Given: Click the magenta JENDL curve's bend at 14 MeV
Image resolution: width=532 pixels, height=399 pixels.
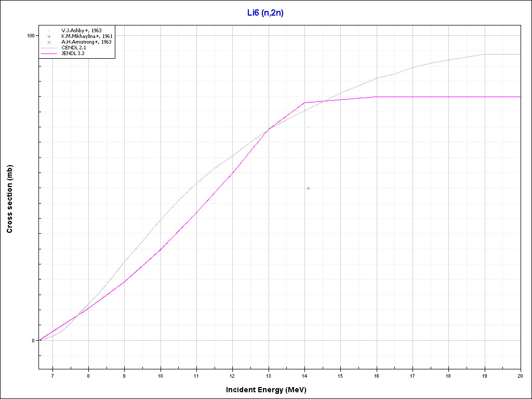Looking at the screenshot, I should [x=304, y=103].
